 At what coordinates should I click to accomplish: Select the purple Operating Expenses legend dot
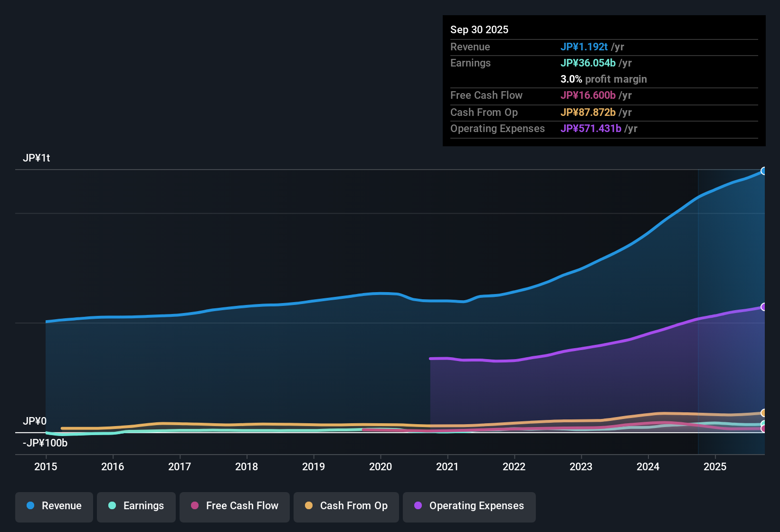pyautogui.click(x=418, y=506)
